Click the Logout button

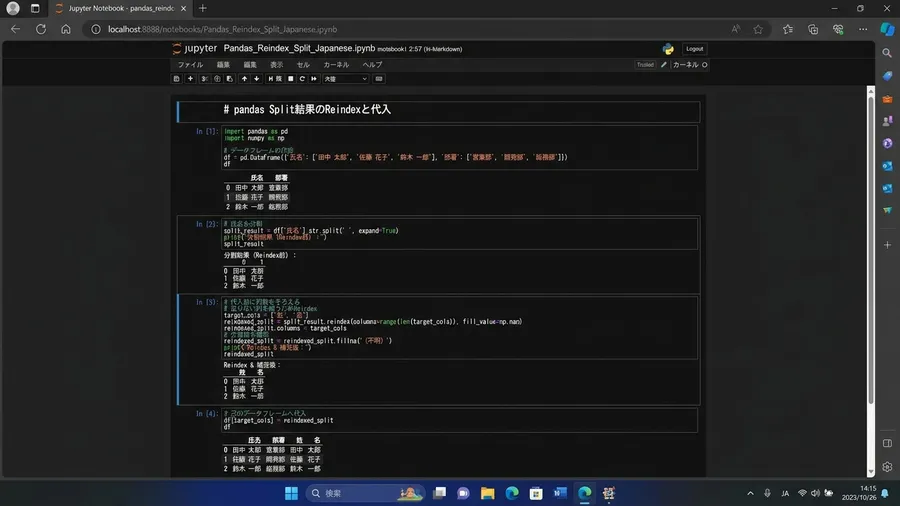[694, 49]
